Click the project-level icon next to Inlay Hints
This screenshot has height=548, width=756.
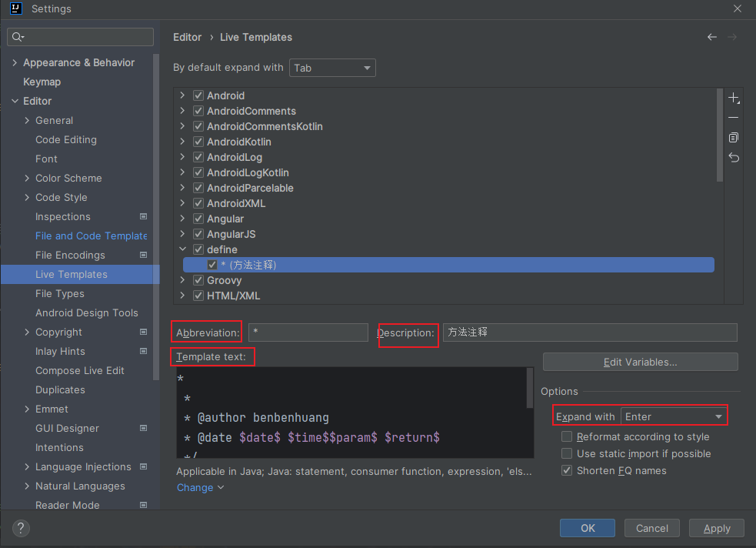(143, 351)
